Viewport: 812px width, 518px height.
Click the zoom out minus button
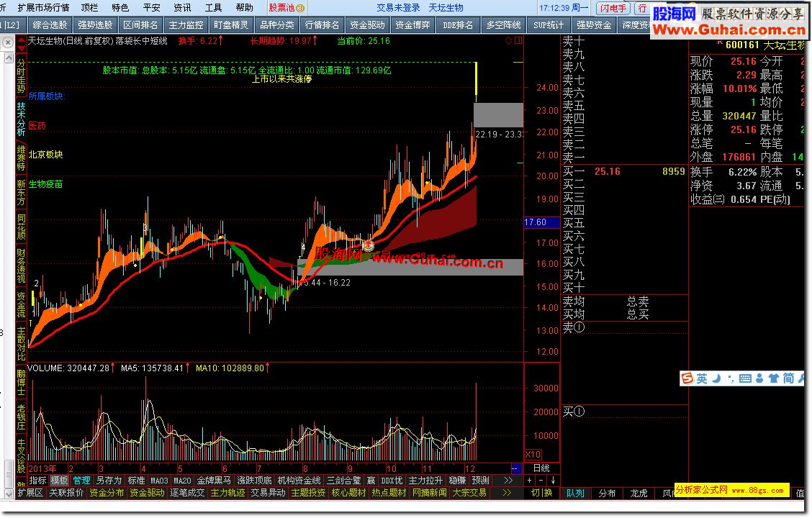[x=541, y=480]
